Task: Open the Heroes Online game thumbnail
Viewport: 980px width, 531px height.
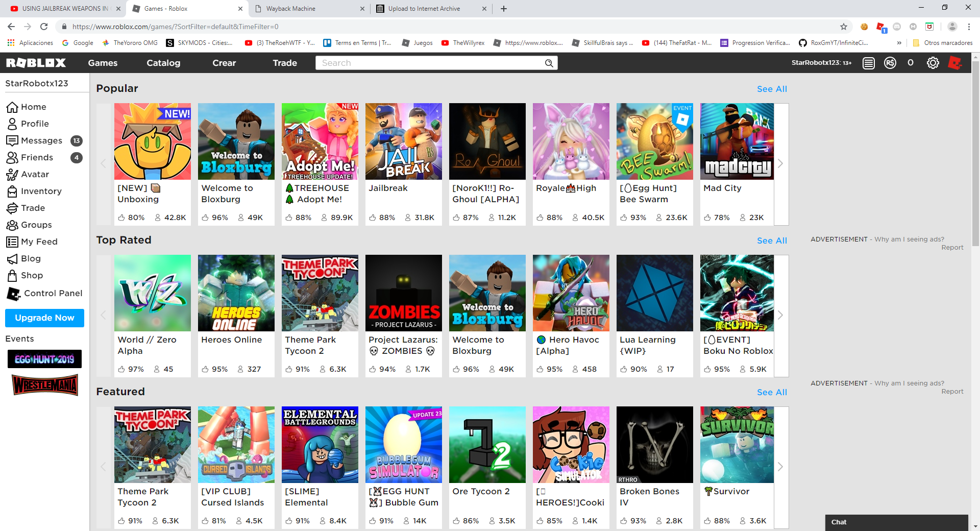Action: click(x=236, y=293)
